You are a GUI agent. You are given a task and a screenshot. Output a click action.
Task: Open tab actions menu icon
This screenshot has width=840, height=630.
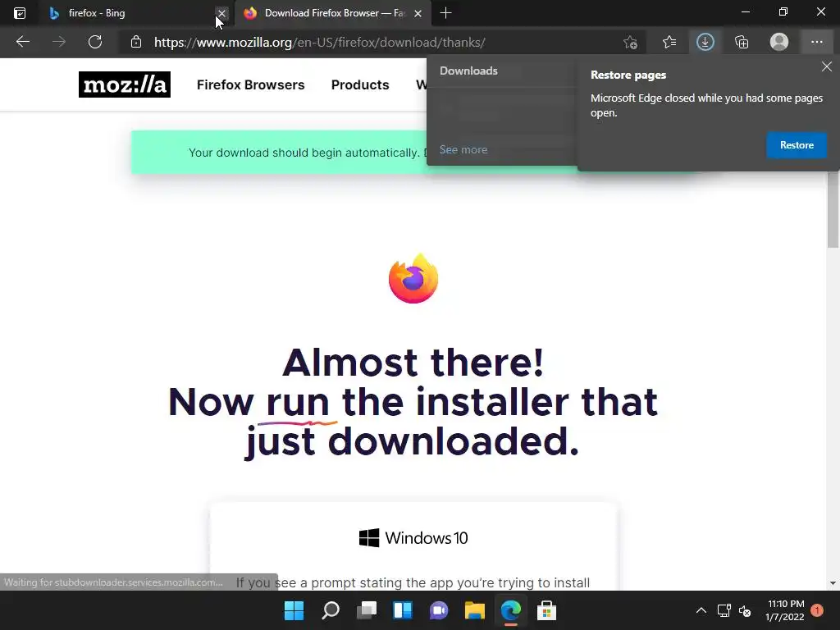(20, 13)
